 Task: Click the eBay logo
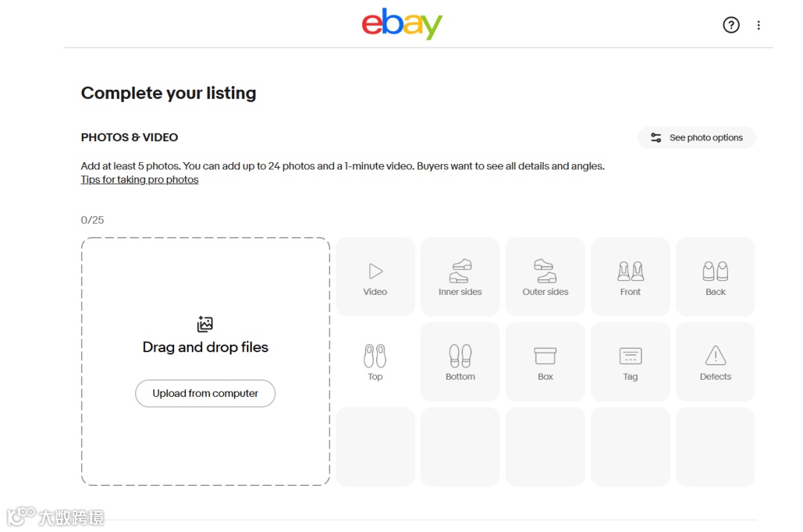401,24
